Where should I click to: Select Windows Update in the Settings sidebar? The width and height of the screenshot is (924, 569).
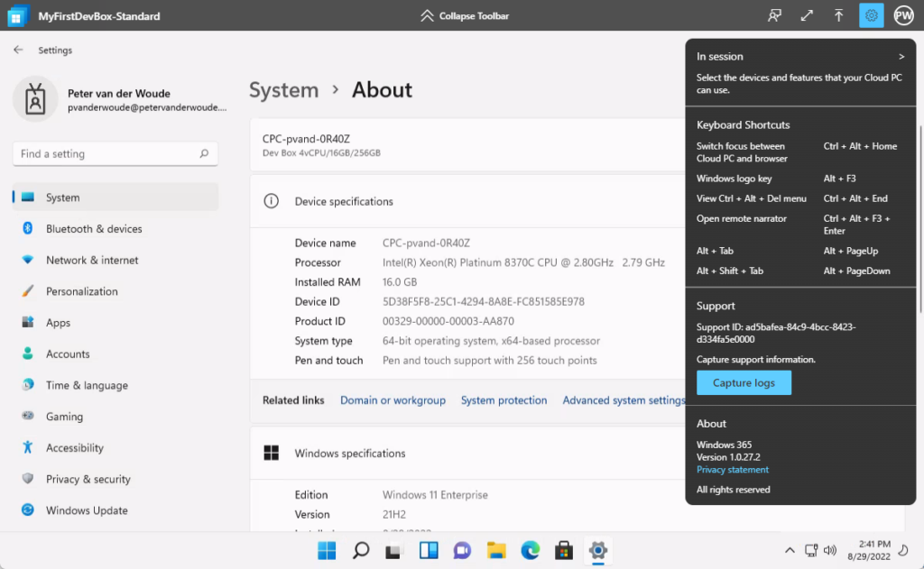tap(87, 510)
